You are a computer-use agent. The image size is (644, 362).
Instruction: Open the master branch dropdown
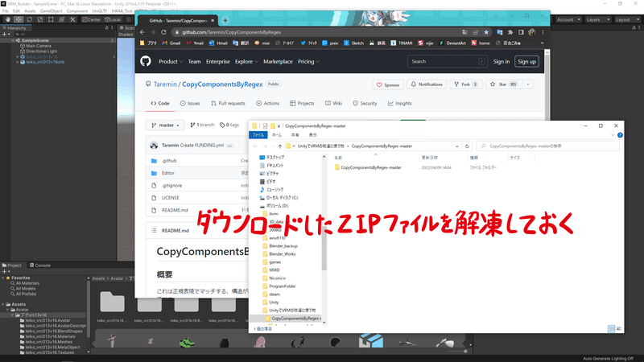[165, 125]
